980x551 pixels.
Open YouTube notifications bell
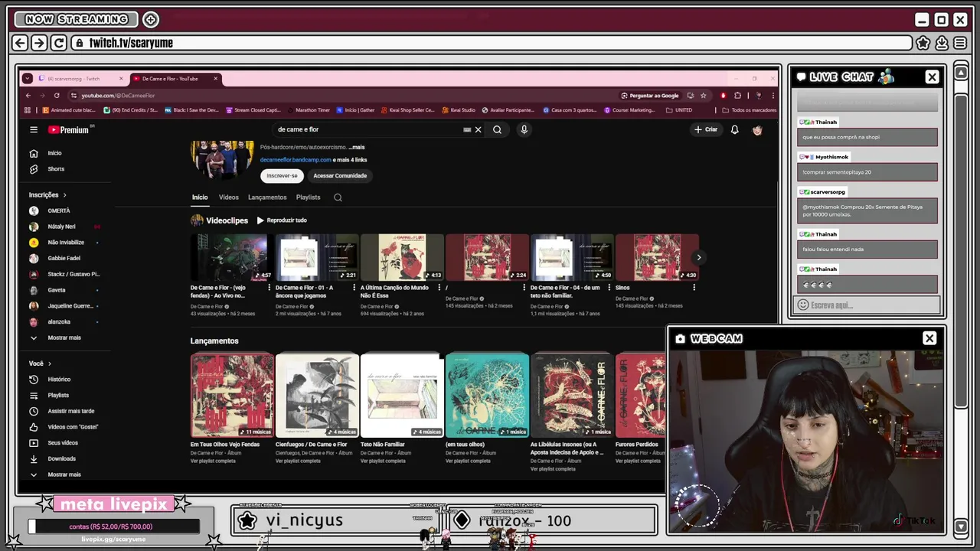734,130
